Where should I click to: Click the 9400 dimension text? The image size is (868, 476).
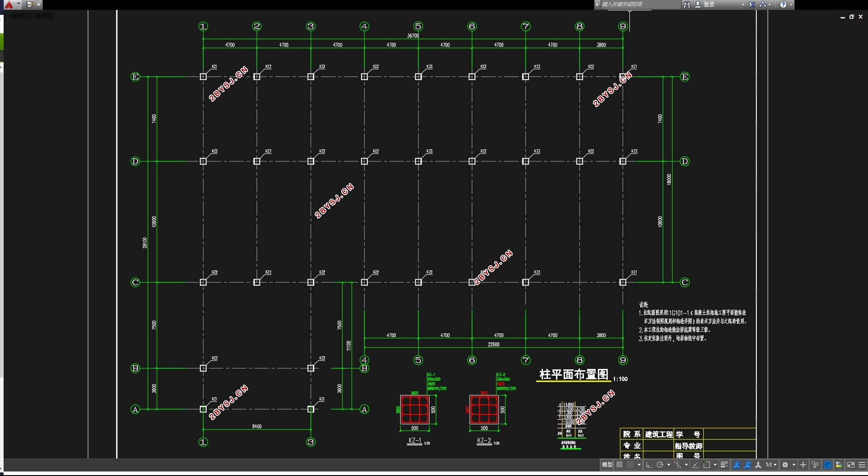tap(257, 426)
